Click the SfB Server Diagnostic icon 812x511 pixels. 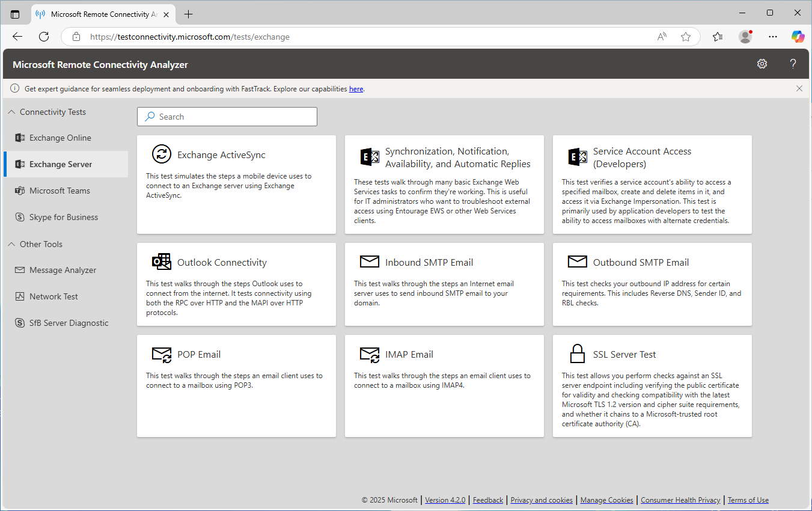[20, 323]
